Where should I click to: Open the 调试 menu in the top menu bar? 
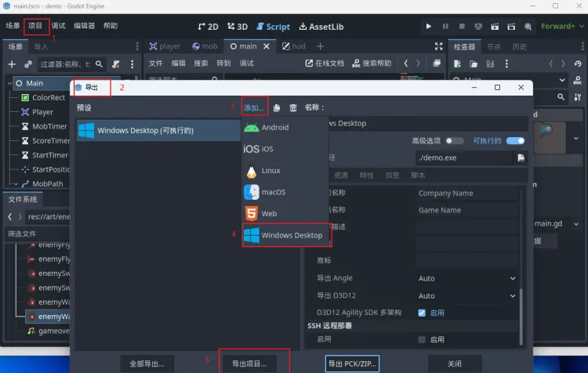58,26
